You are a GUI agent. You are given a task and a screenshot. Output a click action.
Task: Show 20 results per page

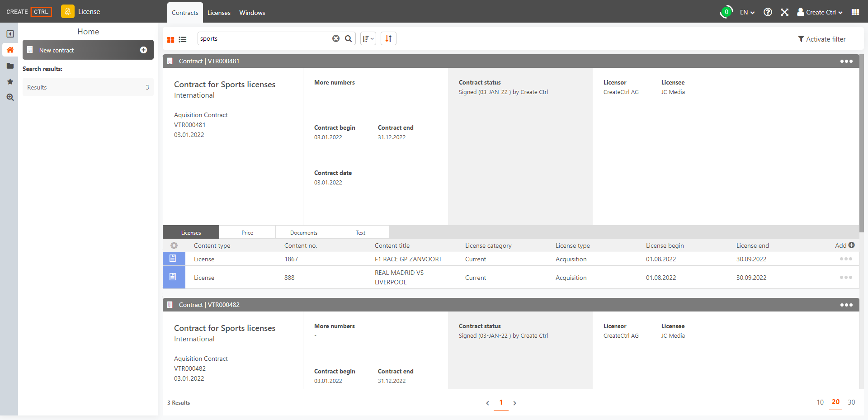pyautogui.click(x=835, y=402)
